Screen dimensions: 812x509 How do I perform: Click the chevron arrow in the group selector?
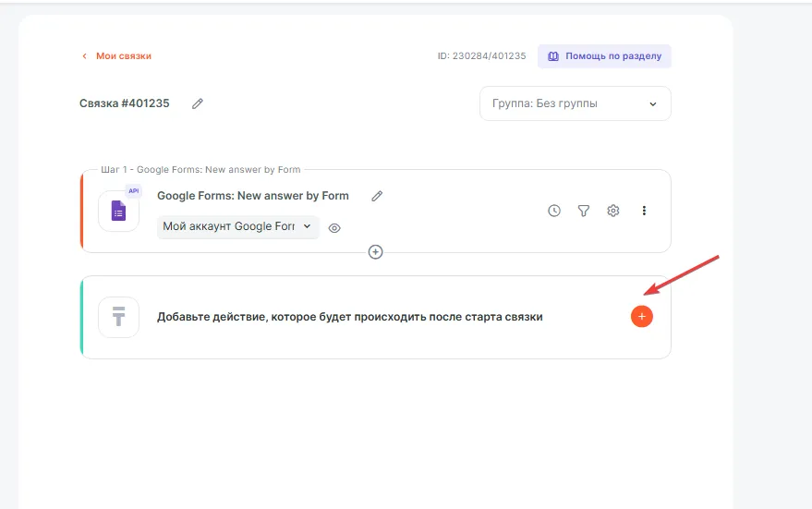tap(653, 104)
